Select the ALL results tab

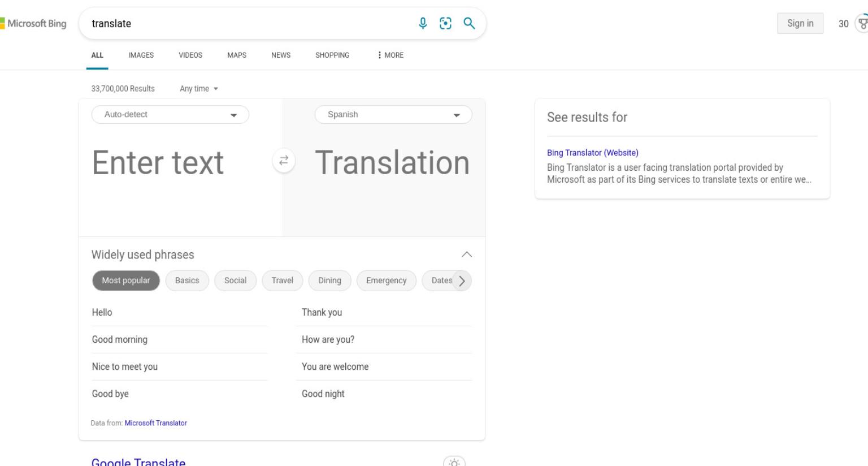(x=97, y=55)
